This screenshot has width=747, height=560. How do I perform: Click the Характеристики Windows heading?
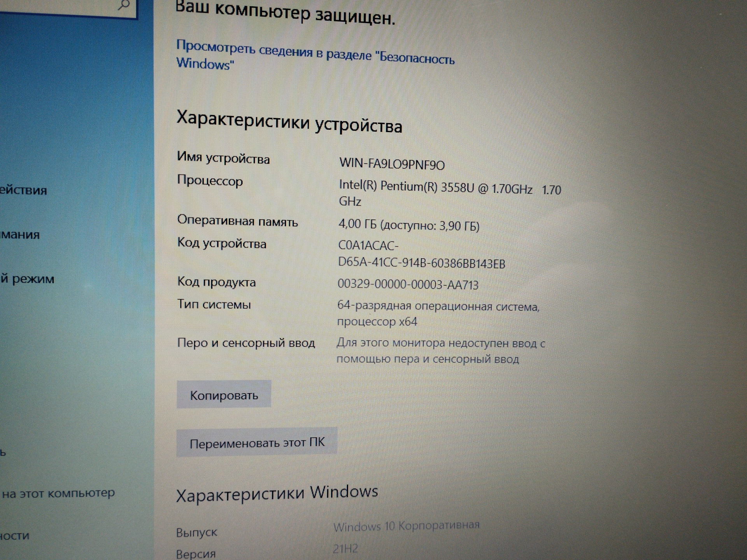tap(277, 494)
